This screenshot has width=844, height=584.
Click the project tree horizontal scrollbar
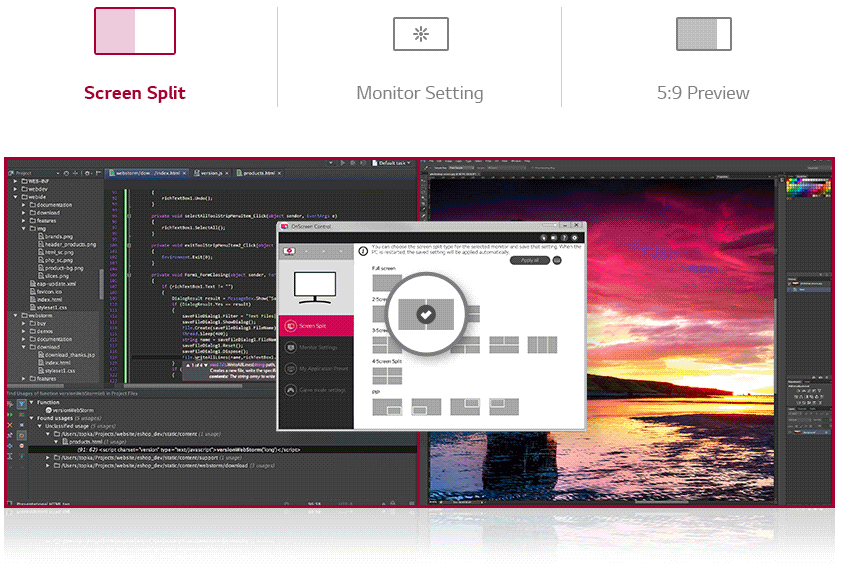(38, 385)
